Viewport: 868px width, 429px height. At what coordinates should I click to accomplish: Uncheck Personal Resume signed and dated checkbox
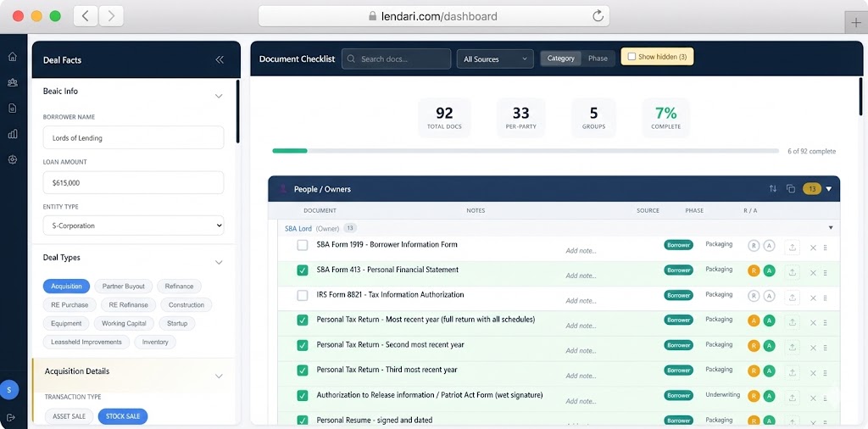click(303, 421)
